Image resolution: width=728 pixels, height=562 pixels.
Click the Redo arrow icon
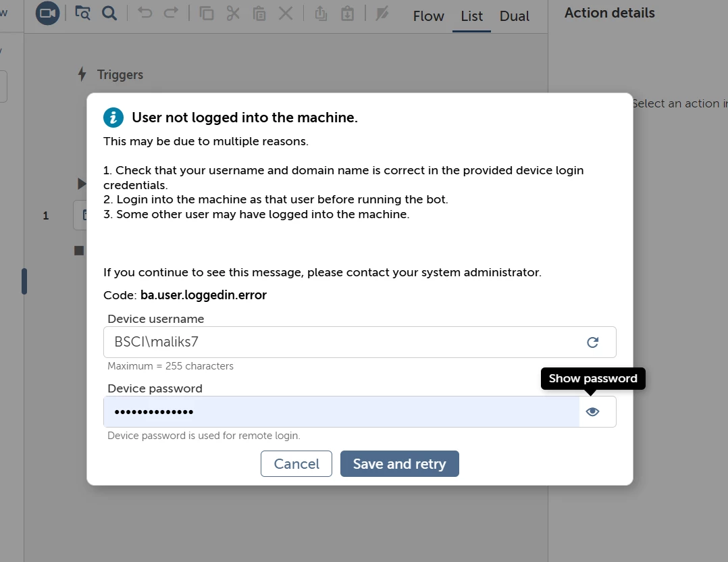click(172, 13)
